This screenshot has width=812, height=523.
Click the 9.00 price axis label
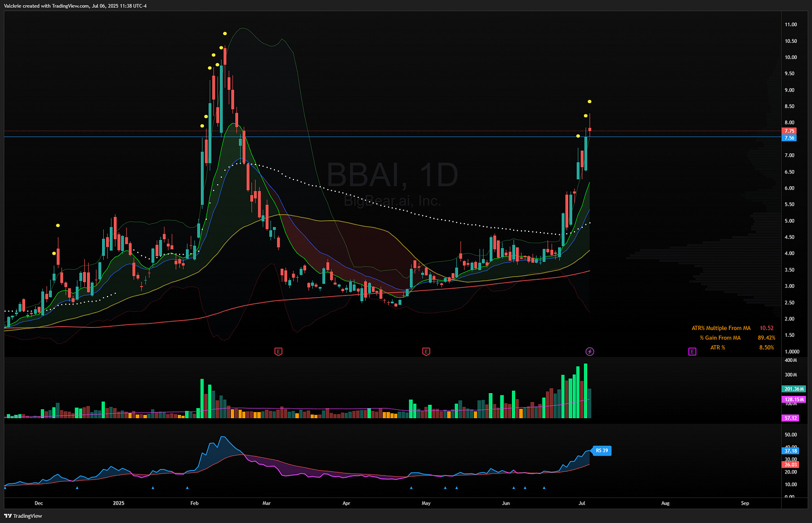click(790, 90)
